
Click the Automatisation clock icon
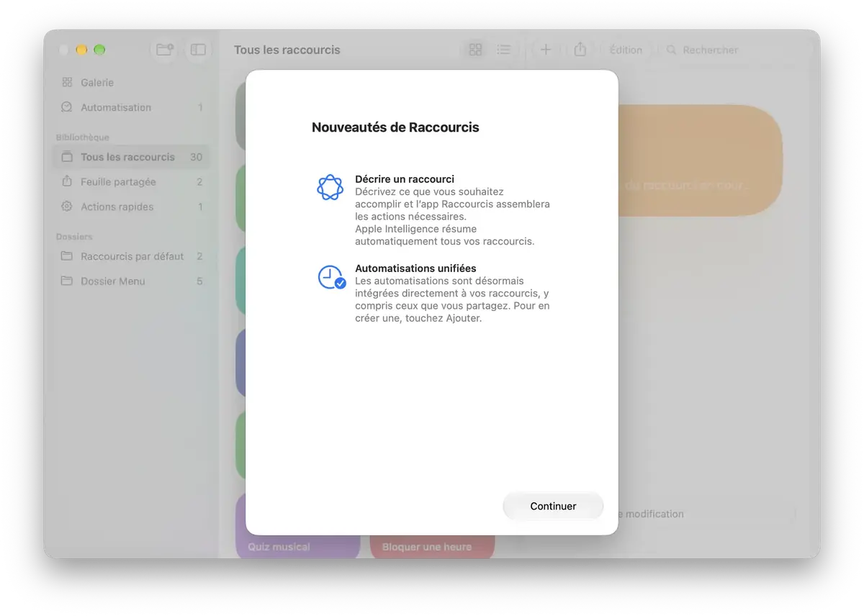[x=67, y=107]
